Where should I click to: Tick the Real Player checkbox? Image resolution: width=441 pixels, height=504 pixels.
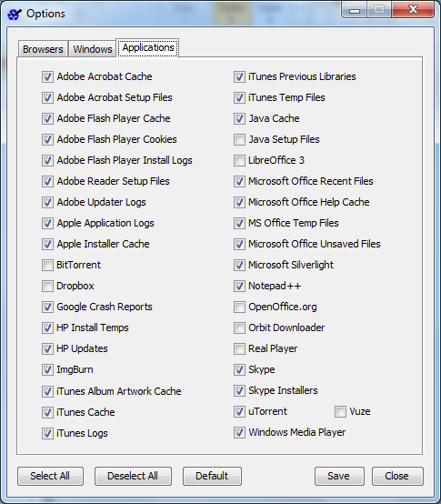tap(239, 349)
